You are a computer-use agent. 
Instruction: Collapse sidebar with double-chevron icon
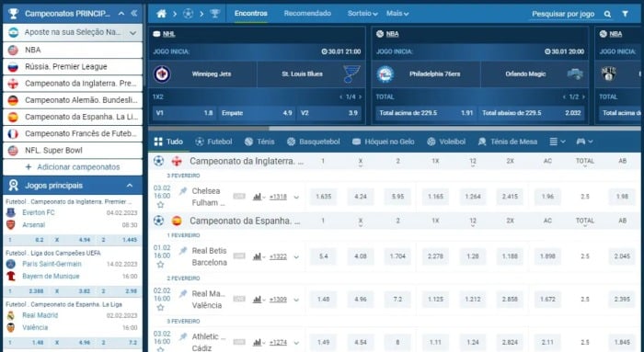coord(134,14)
